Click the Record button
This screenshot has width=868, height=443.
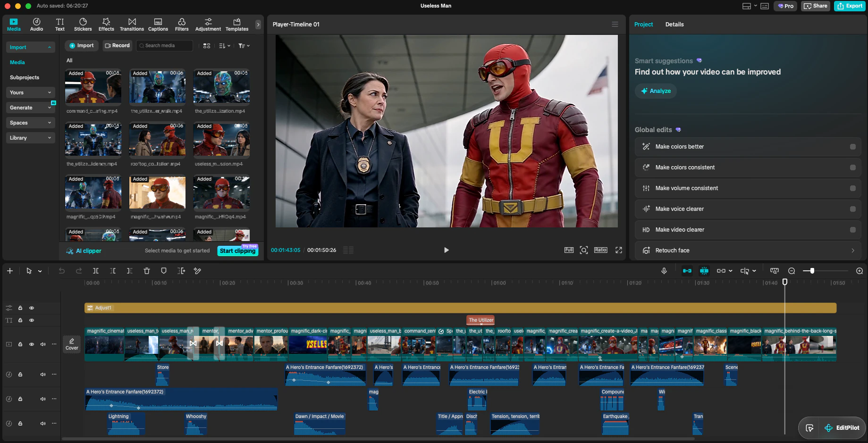117,46
